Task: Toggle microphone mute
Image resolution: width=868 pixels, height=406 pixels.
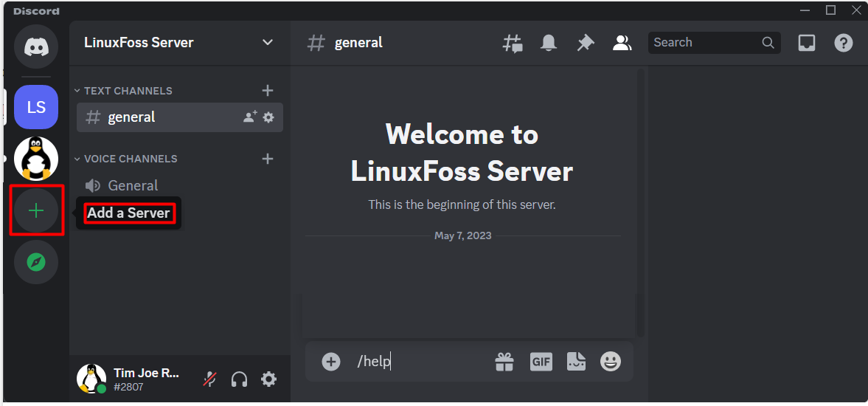Action: [x=209, y=379]
